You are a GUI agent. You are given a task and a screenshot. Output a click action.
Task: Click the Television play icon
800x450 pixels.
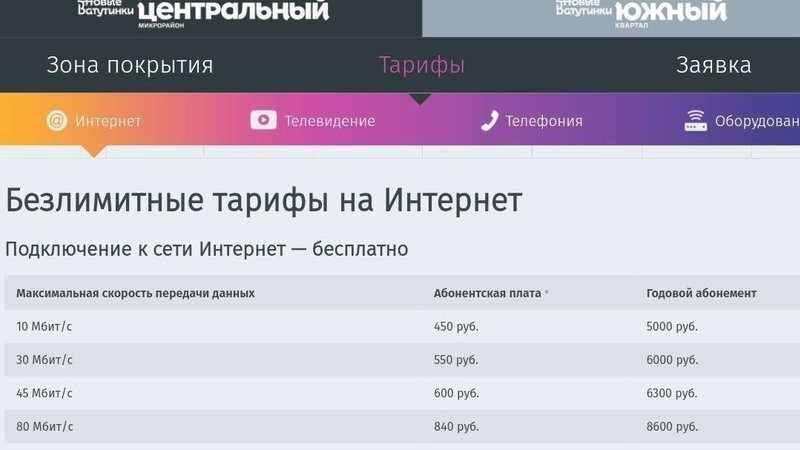click(x=263, y=120)
